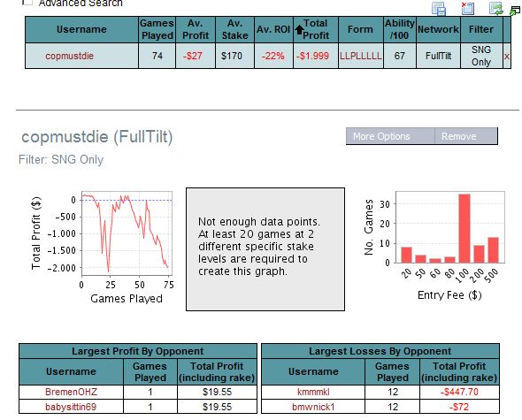This screenshot has width=522, height=420.
Task: Click the clear table icon with red X
Action: click(467, 8)
